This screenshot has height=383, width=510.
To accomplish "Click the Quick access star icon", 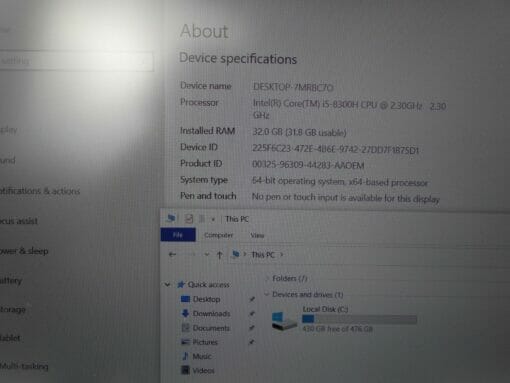I will [x=181, y=284].
